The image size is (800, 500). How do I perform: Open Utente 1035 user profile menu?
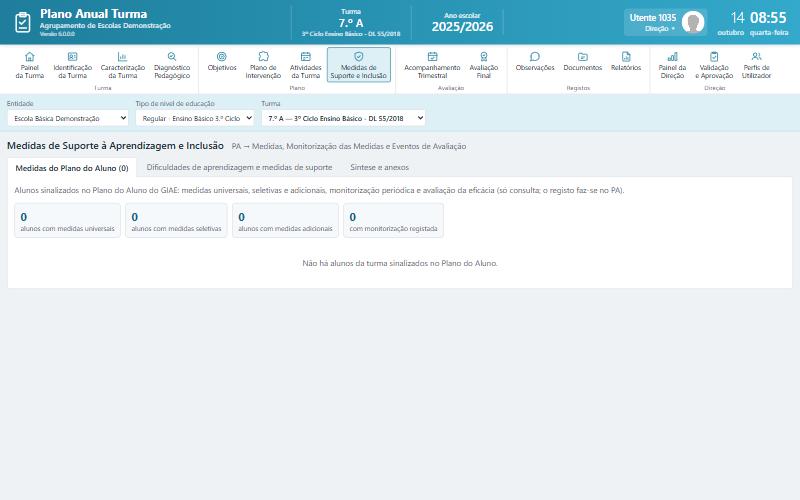(665, 22)
